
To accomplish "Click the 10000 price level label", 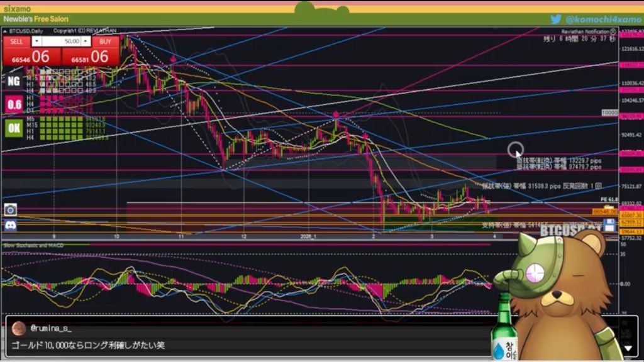I will (609, 112).
